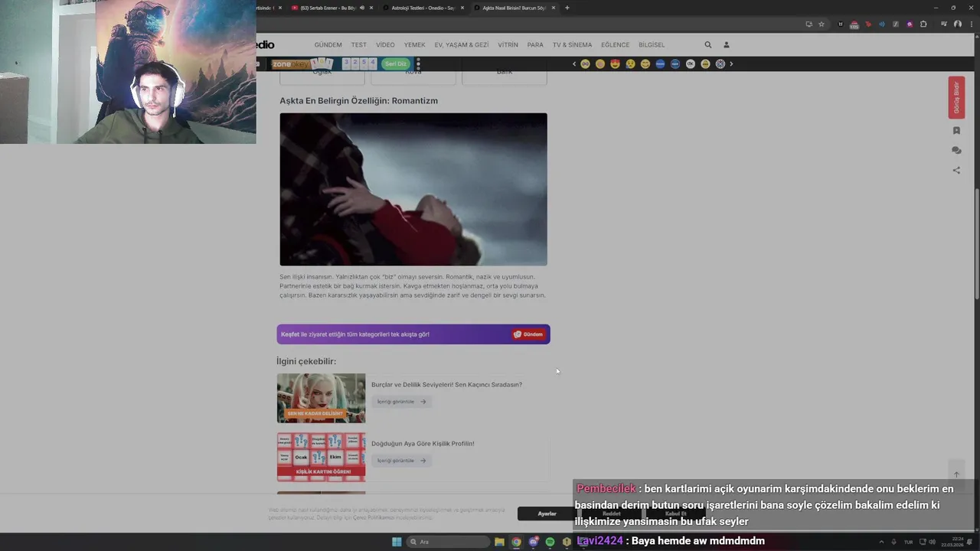Click the first emoji in reaction bar
Screen dimensions: 980x551
coord(586,64)
